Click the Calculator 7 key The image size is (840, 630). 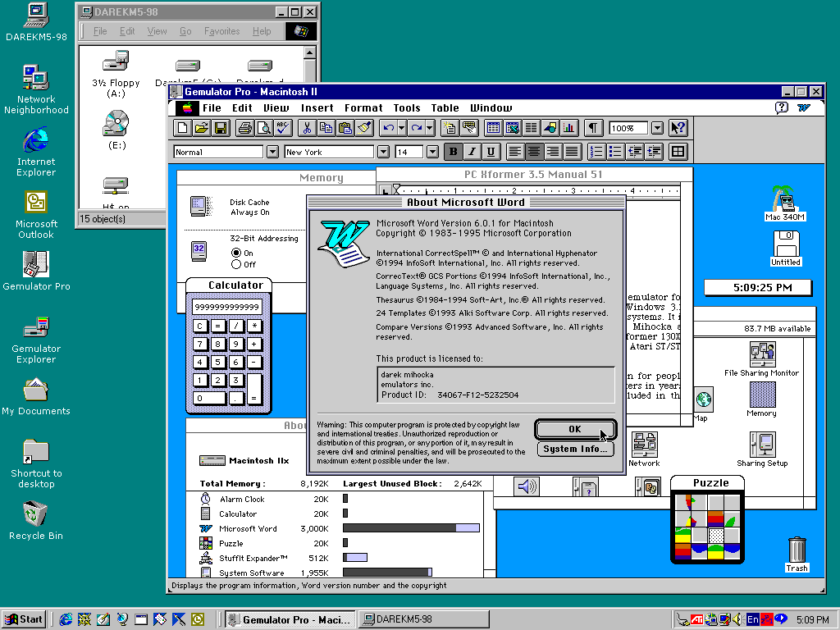pos(200,344)
